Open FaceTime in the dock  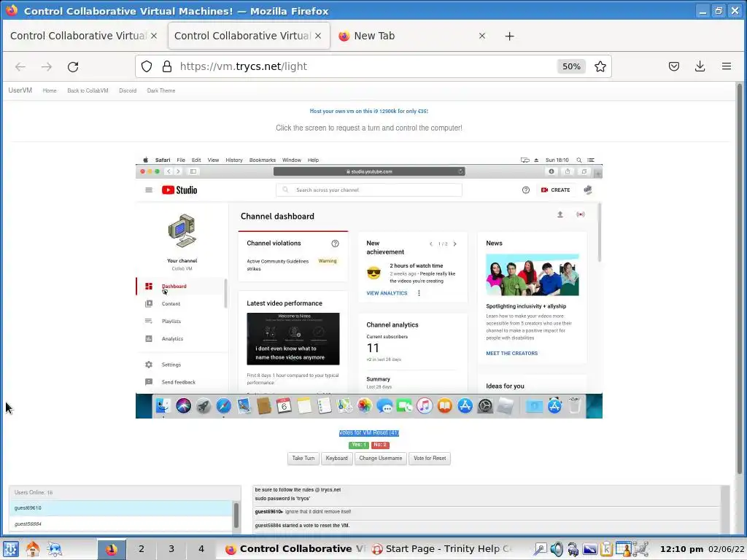click(x=404, y=406)
